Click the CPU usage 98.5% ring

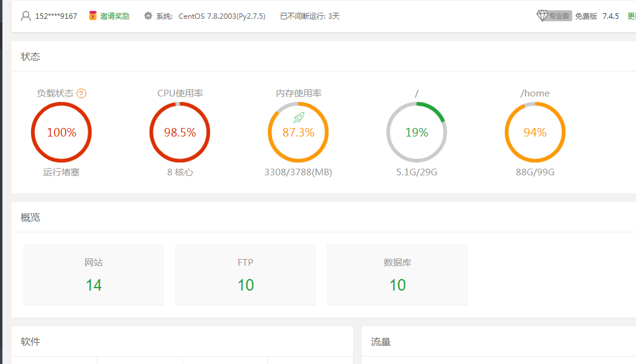[x=180, y=132]
